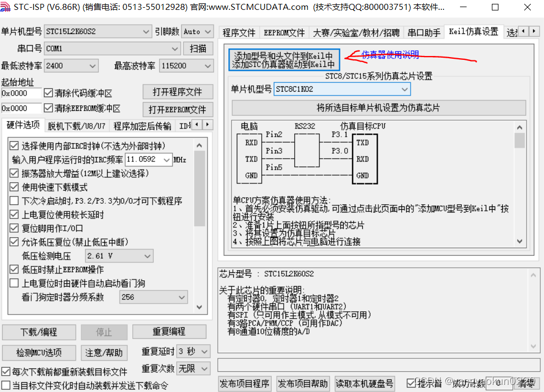Viewport: 544px width, 392px height.
Task: Click 发布项目帮助 button
Action: (303, 383)
